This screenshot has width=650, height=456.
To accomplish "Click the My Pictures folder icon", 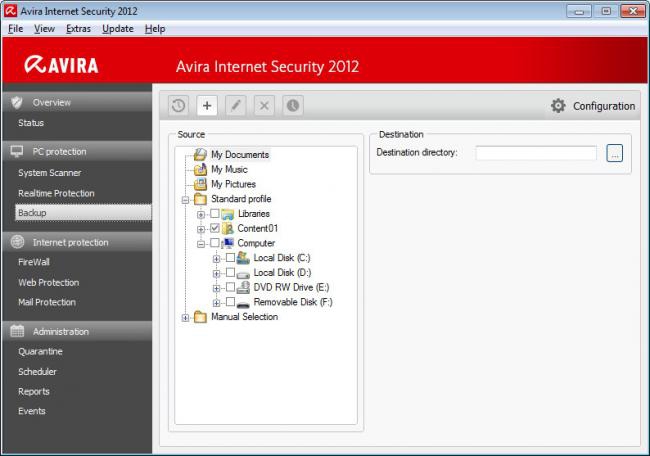I will (200, 184).
